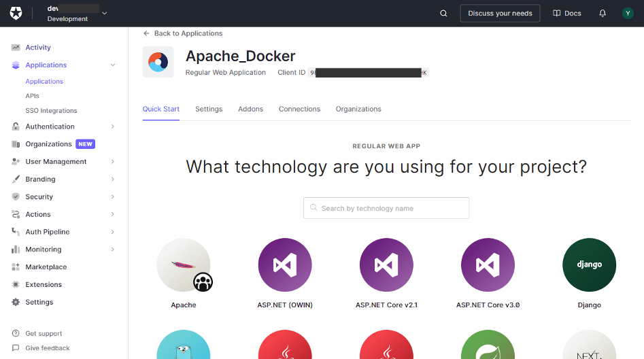The image size is (644, 359).
Task: Click the Applications layers icon in sidebar
Action: click(16, 65)
